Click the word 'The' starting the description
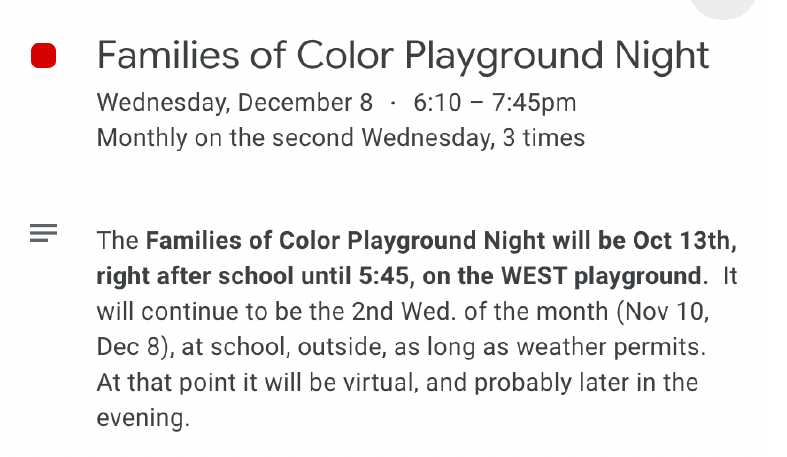The height and width of the screenshot is (457, 787). point(117,241)
